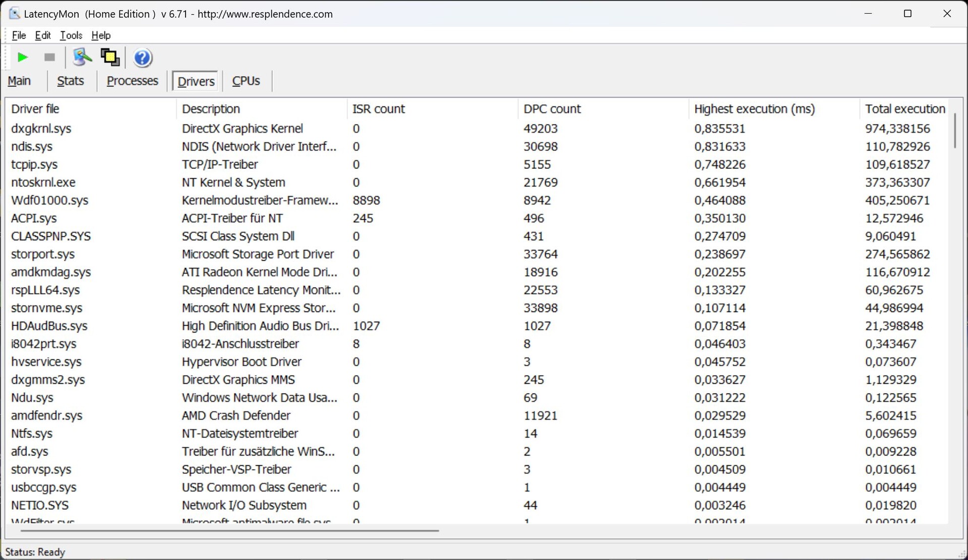Switch to the CPUs tab
The image size is (968, 560).
tap(246, 81)
